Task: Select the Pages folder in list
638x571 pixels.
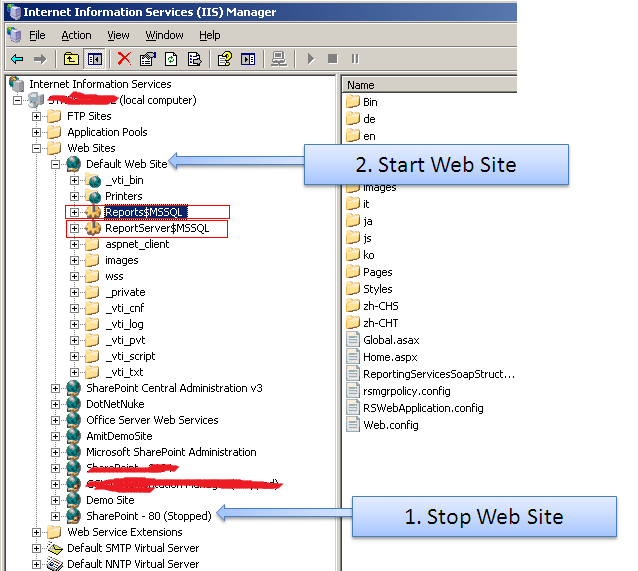Action: click(378, 272)
